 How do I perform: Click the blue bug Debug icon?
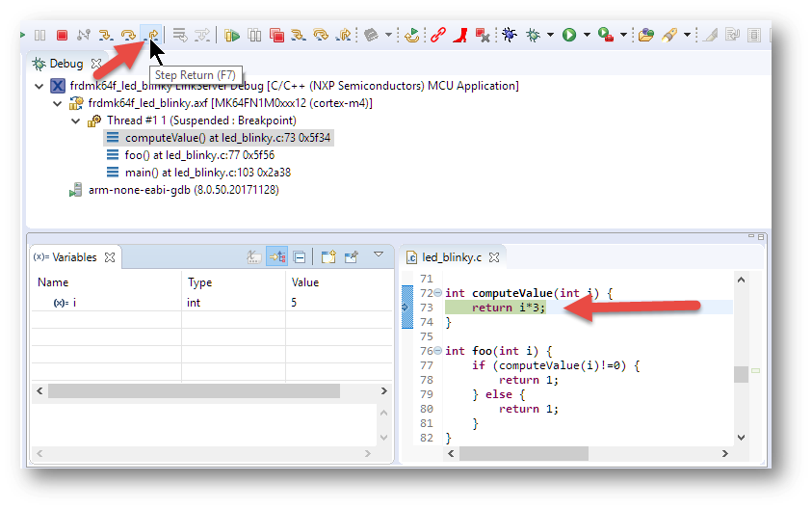[510, 35]
